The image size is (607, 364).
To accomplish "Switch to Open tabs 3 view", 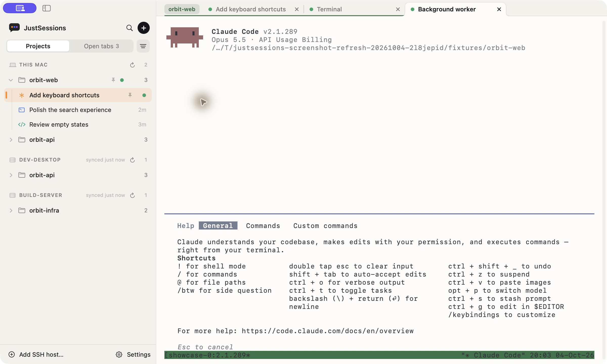I will pos(101,46).
